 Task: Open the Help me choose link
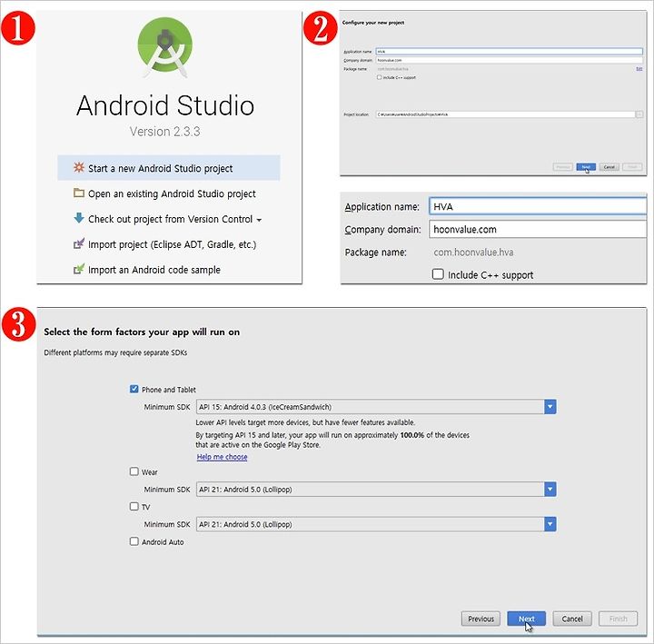222,457
